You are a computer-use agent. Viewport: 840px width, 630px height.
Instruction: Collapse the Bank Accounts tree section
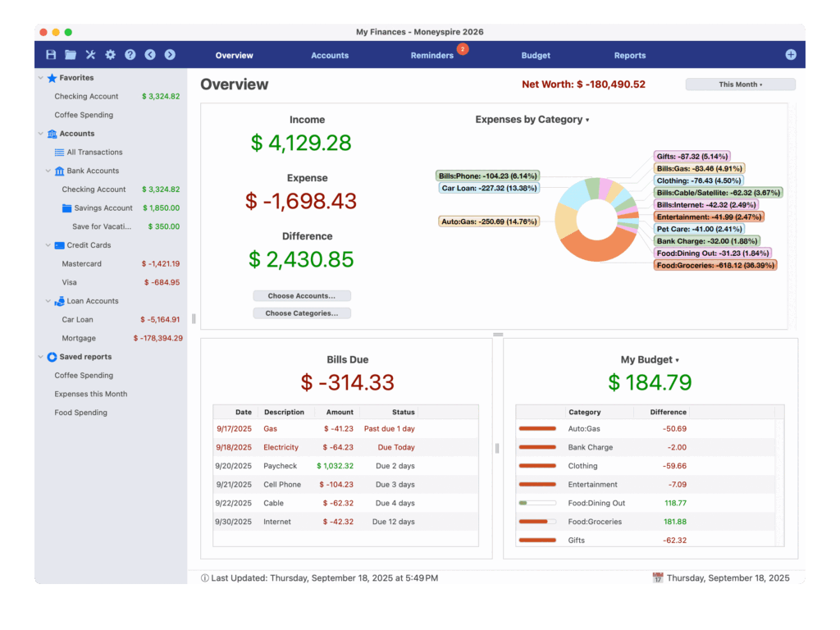pos(48,171)
